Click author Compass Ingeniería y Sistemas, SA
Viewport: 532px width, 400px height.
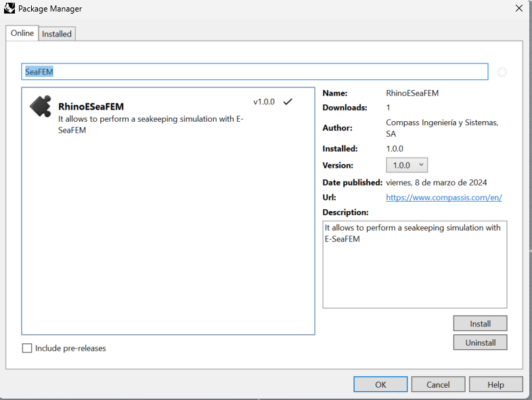pyautogui.click(x=442, y=128)
